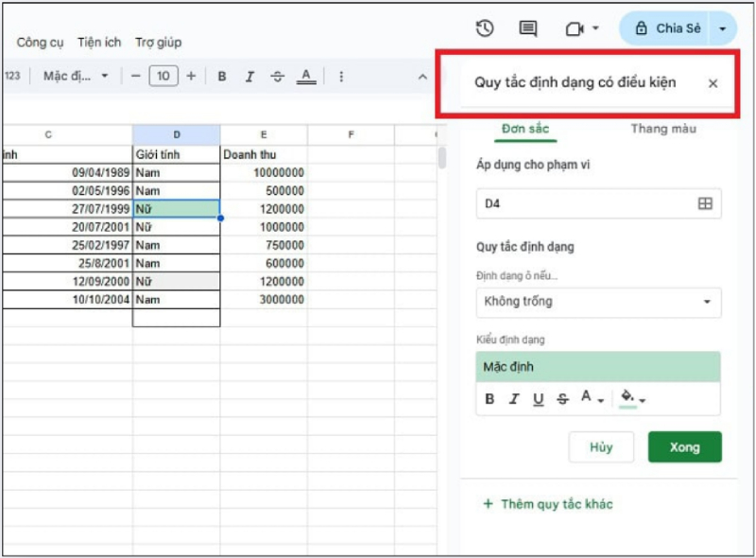Expand the Chia sẻ dropdown arrow
Image resolution: width=756 pixels, height=558 pixels.
723,28
